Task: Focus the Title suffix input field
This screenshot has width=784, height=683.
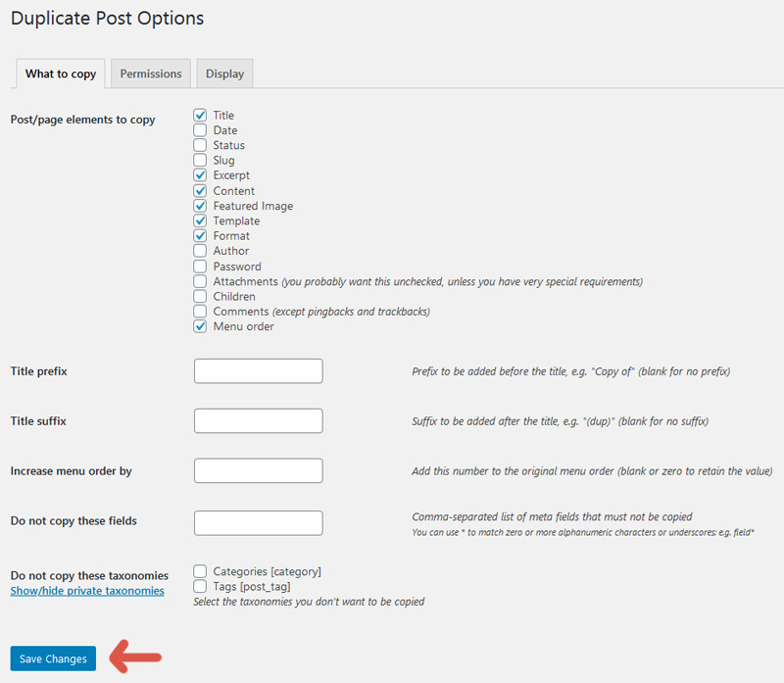Action: tap(259, 421)
